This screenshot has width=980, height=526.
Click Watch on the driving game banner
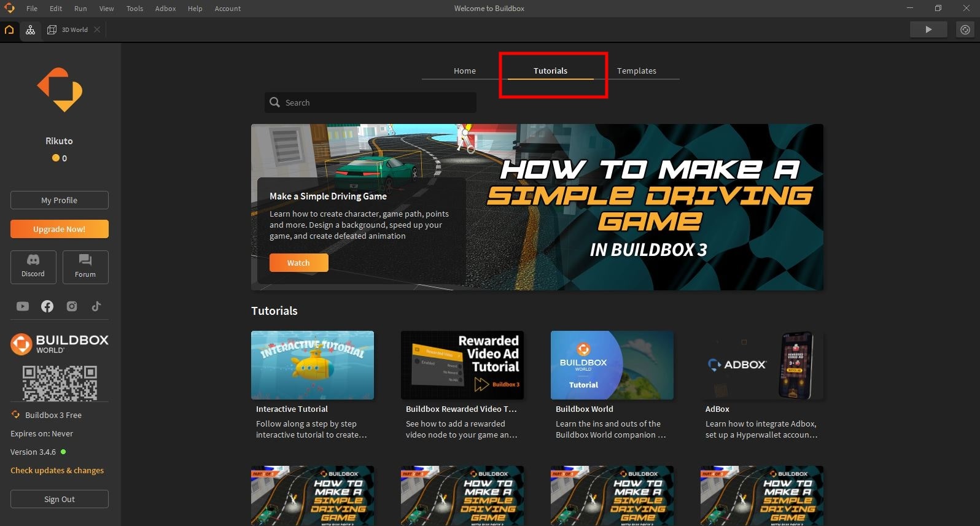pos(298,263)
